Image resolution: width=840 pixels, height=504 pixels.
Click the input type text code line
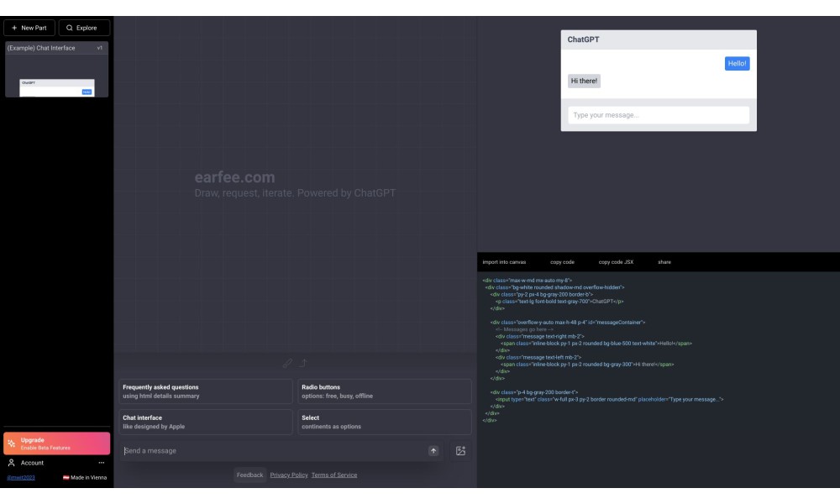point(609,400)
